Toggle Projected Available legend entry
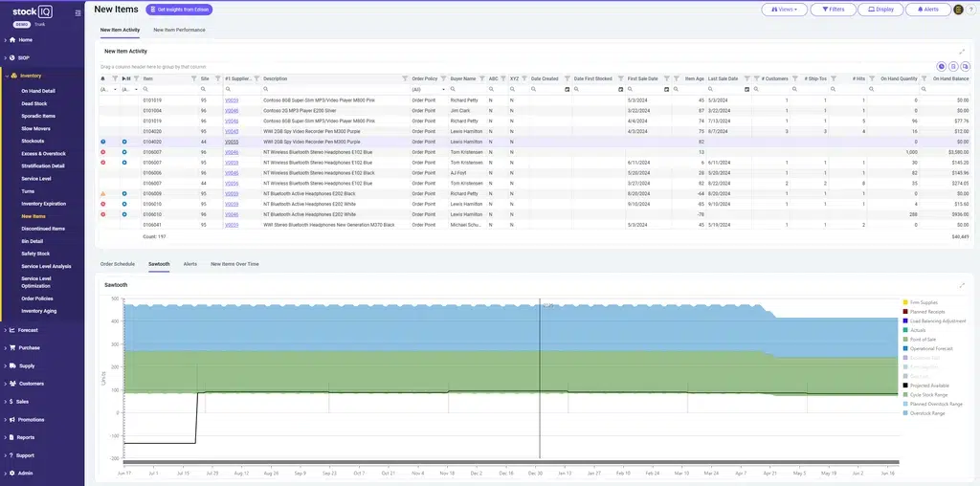The image size is (980, 486). pos(926,386)
